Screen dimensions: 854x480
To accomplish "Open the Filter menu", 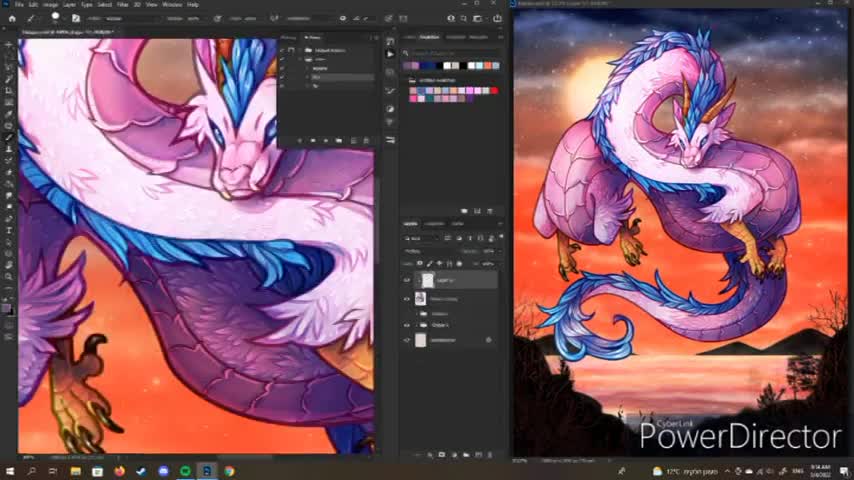I will (x=123, y=4).
